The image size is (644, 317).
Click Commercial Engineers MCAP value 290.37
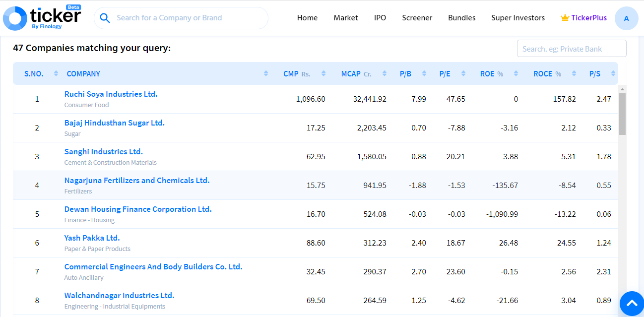tap(375, 271)
